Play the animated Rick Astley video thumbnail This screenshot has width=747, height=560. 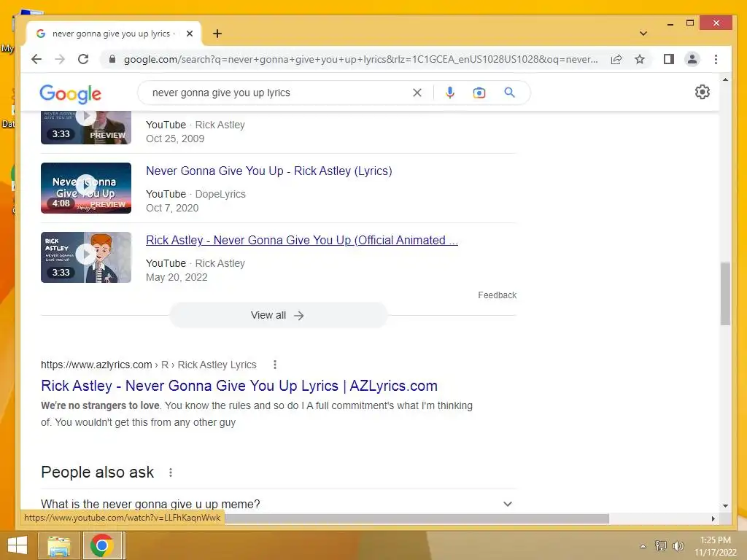coord(86,257)
